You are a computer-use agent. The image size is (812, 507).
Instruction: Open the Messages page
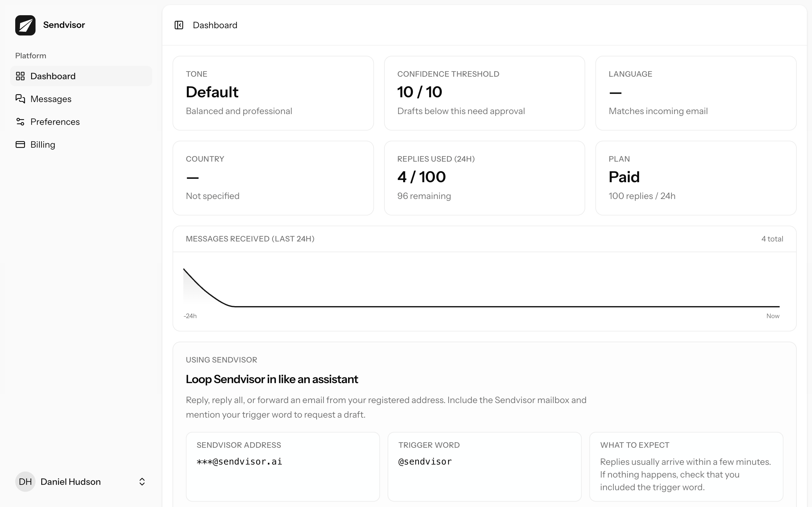(51, 99)
